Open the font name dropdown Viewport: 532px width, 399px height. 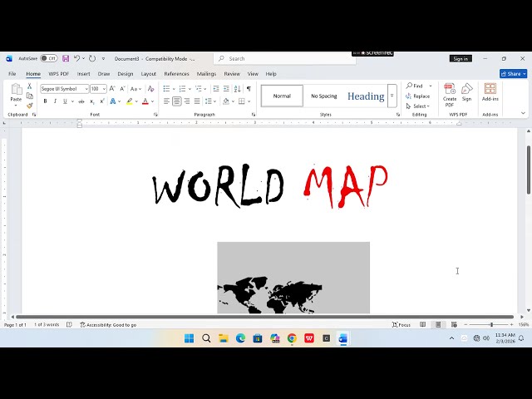[x=86, y=89]
